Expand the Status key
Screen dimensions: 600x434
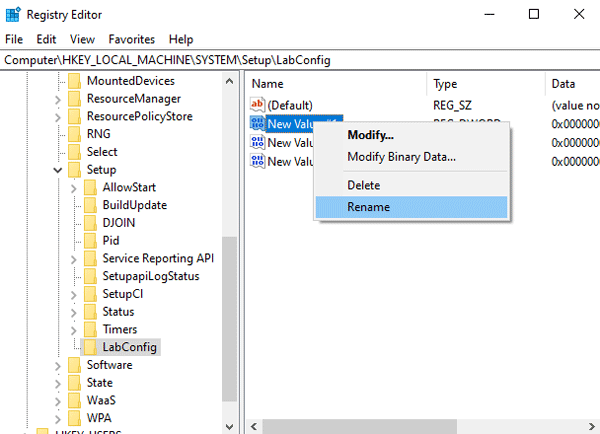[73, 313]
